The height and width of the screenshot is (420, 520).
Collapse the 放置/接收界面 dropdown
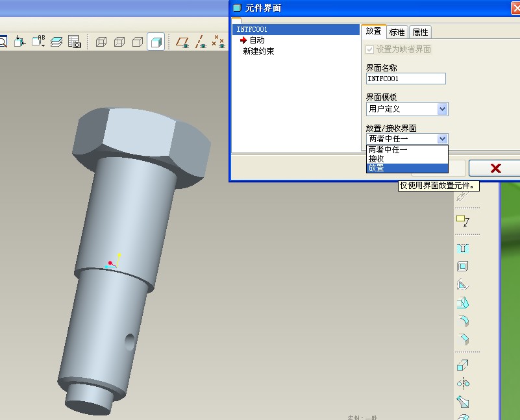pyautogui.click(x=442, y=138)
